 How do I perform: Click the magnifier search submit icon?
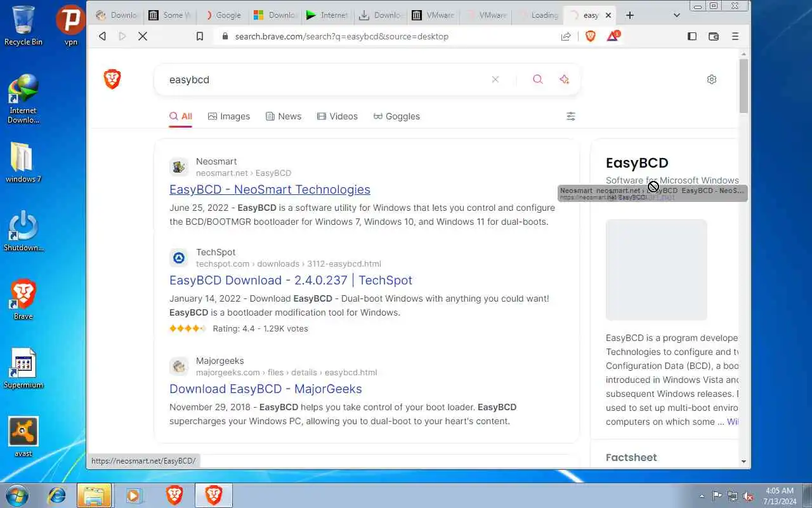point(538,79)
